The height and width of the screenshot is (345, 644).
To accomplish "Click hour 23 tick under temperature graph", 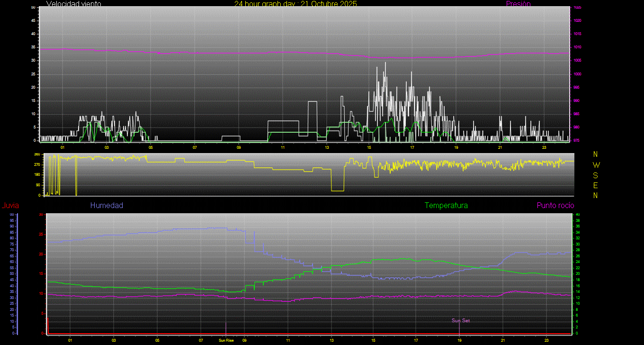I will (x=546, y=340).
